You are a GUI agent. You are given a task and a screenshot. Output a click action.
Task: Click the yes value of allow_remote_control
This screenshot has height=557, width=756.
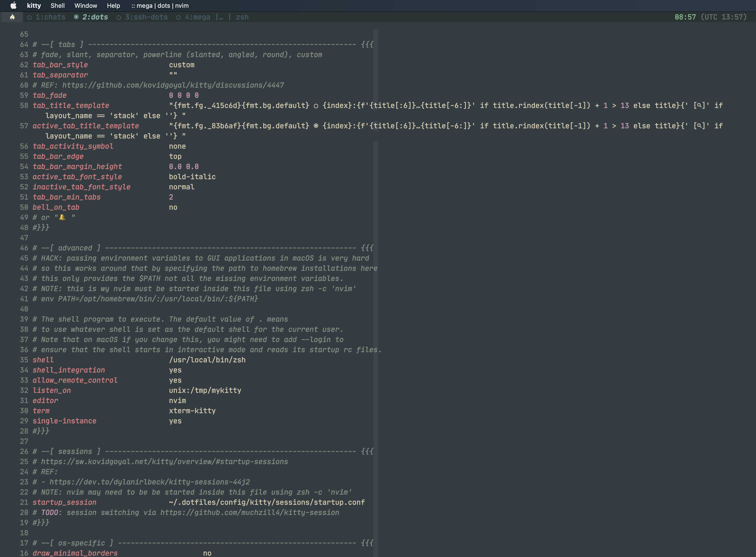175,380
